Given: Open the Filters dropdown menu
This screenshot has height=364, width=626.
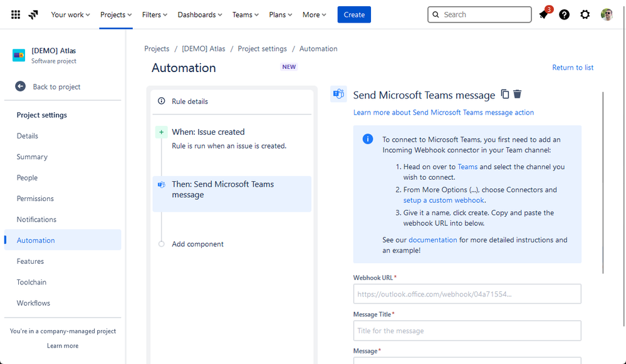Looking at the screenshot, I should 155,14.
